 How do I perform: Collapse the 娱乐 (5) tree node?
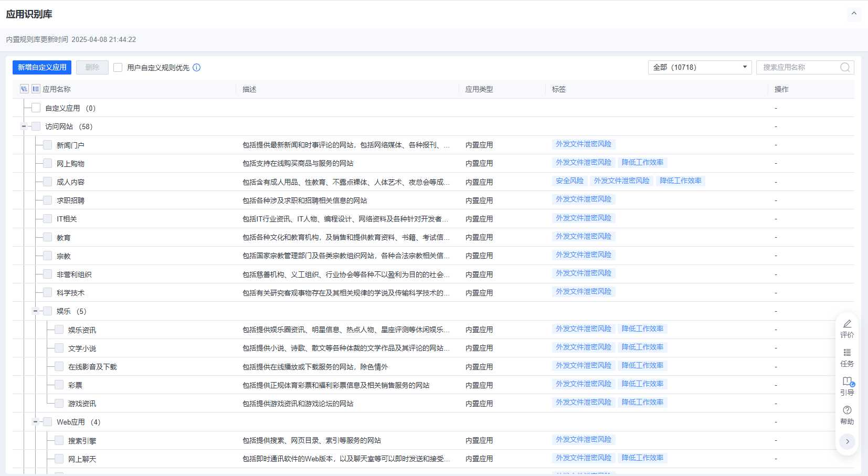coord(36,311)
